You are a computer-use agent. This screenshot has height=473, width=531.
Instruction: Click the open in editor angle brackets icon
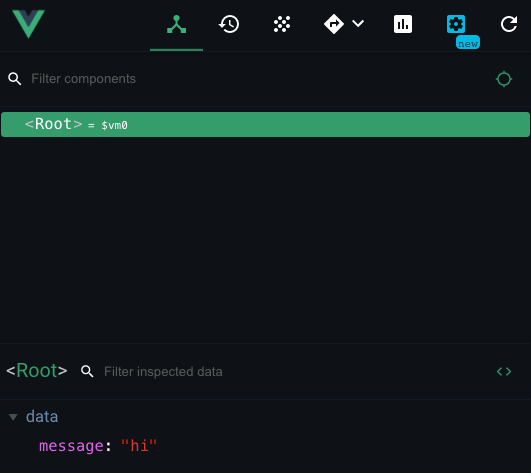[504, 372]
